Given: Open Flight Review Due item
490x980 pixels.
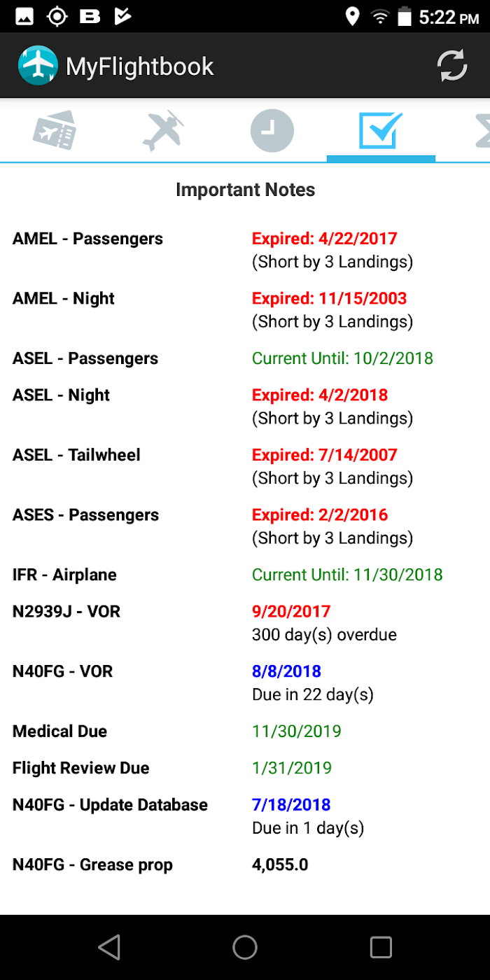Looking at the screenshot, I should (245, 768).
